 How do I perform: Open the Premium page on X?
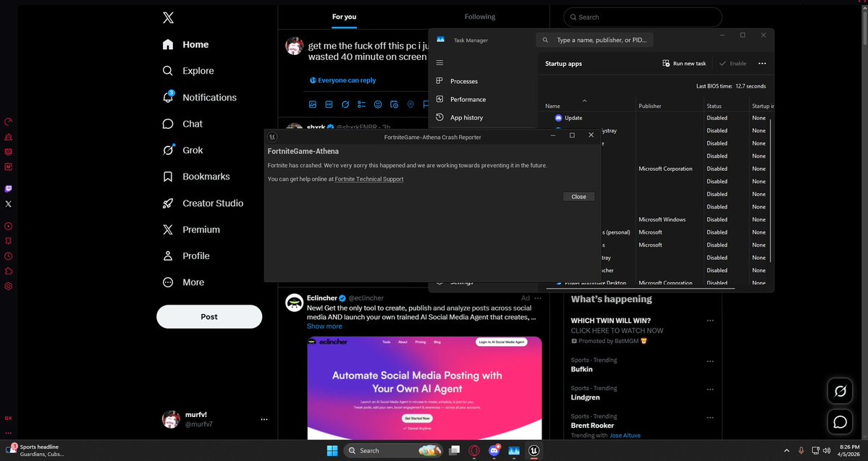[191, 229]
